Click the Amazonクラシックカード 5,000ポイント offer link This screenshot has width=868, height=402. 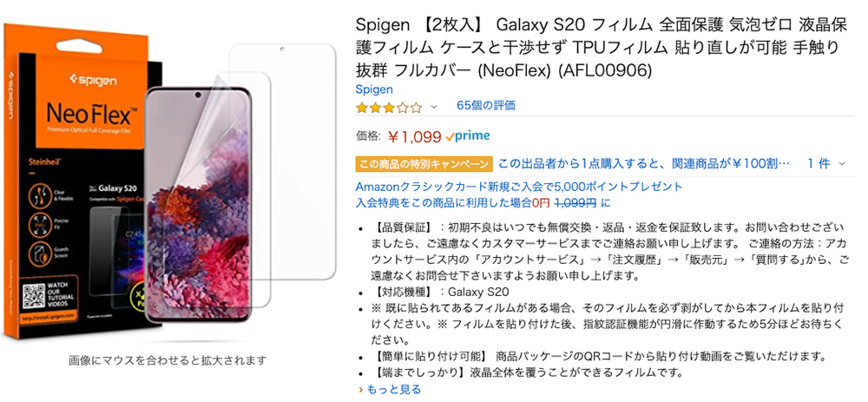tap(519, 187)
